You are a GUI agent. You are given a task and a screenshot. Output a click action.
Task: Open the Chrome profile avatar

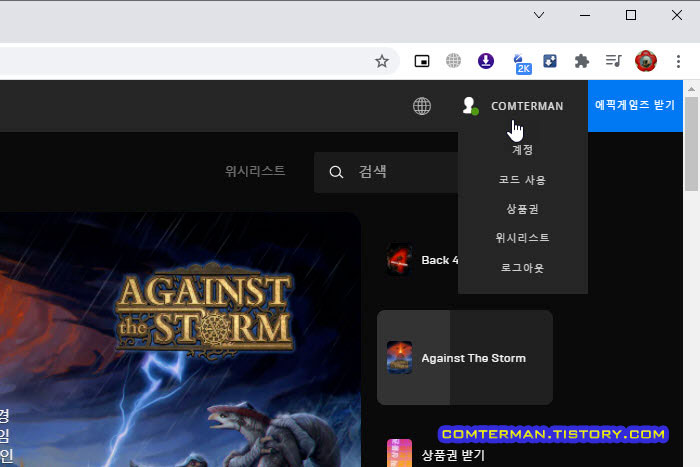[646, 61]
